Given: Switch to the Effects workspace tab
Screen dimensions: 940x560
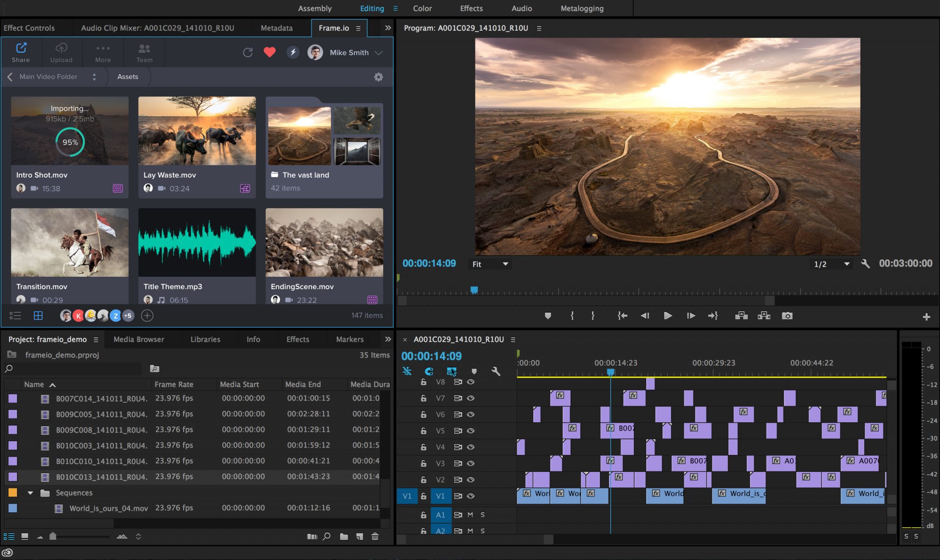Looking at the screenshot, I should 470,8.
